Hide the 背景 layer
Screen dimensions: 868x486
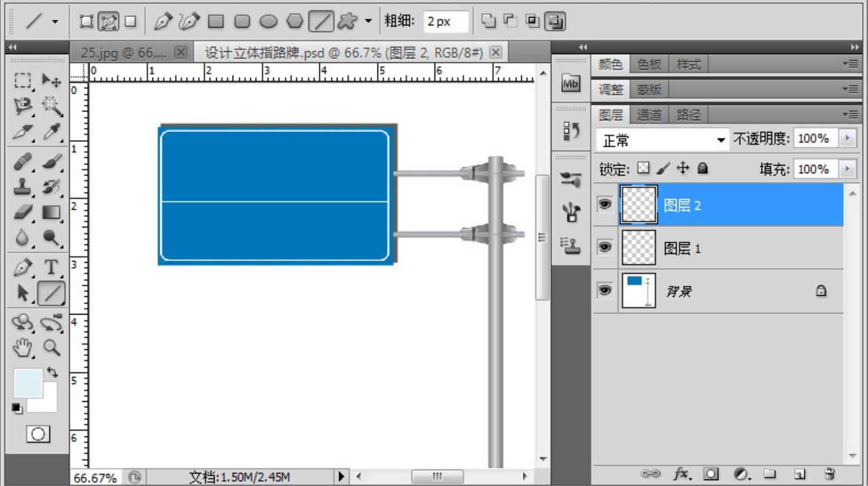[x=605, y=290]
